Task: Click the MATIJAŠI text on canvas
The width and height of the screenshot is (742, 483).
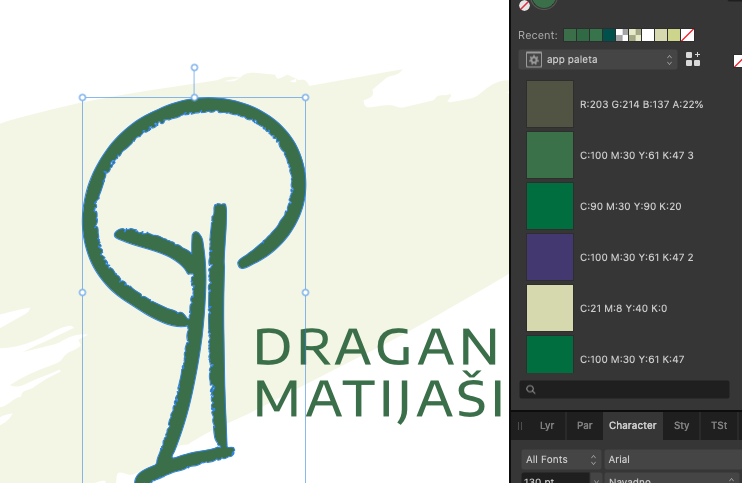Action: (379, 395)
